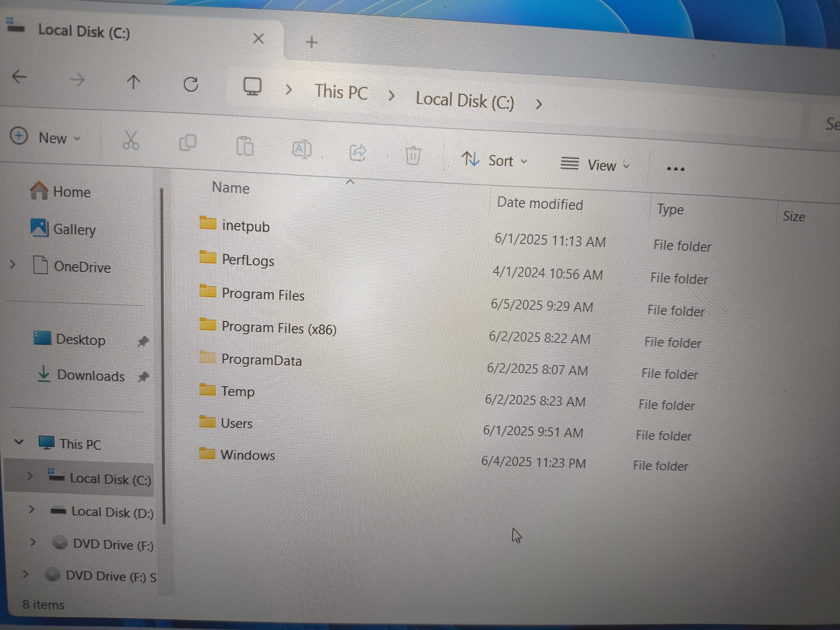Screen dimensions: 840x630
Task: Select the Program Files folder icon
Action: 208,291
